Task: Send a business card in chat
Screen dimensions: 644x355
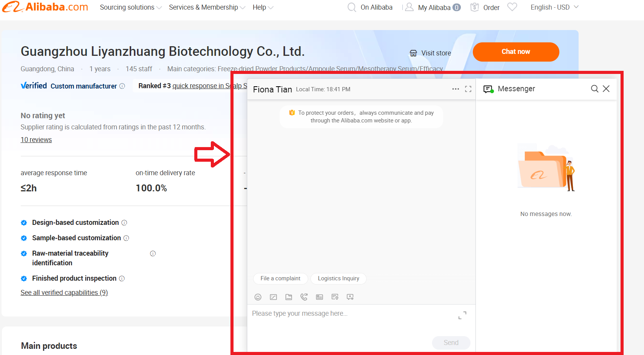Action: point(319,297)
